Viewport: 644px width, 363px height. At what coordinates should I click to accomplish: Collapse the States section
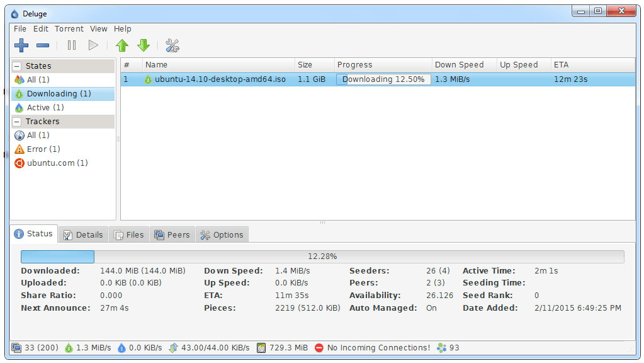coord(17,66)
